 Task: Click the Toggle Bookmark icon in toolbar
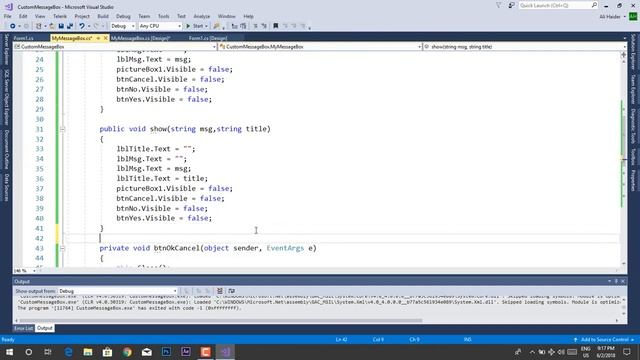click(276, 26)
